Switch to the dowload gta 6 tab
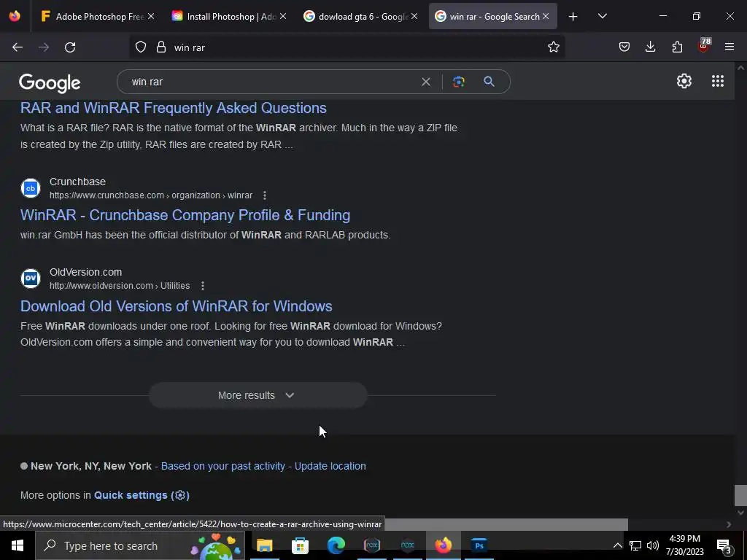747x560 pixels. point(360,16)
